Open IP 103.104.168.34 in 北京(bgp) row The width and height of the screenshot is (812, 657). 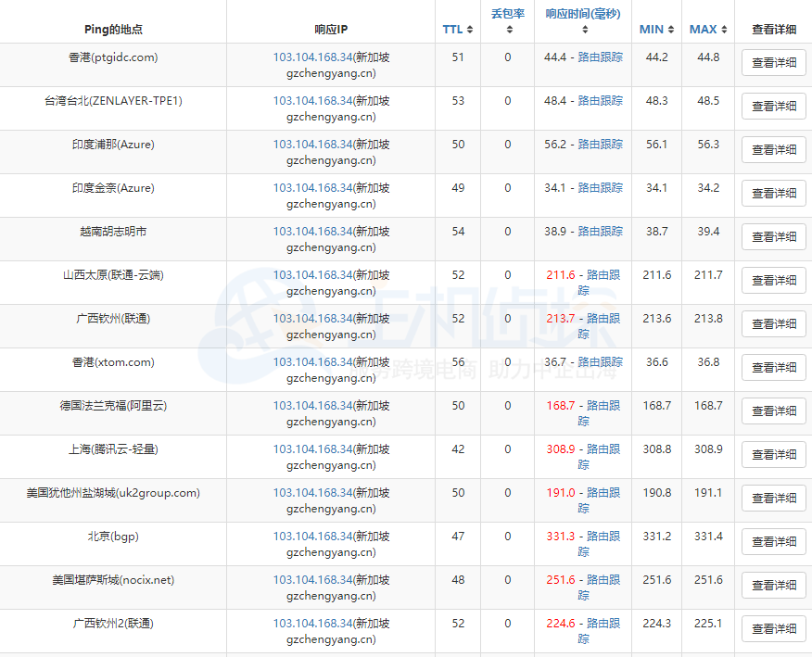click(x=312, y=536)
